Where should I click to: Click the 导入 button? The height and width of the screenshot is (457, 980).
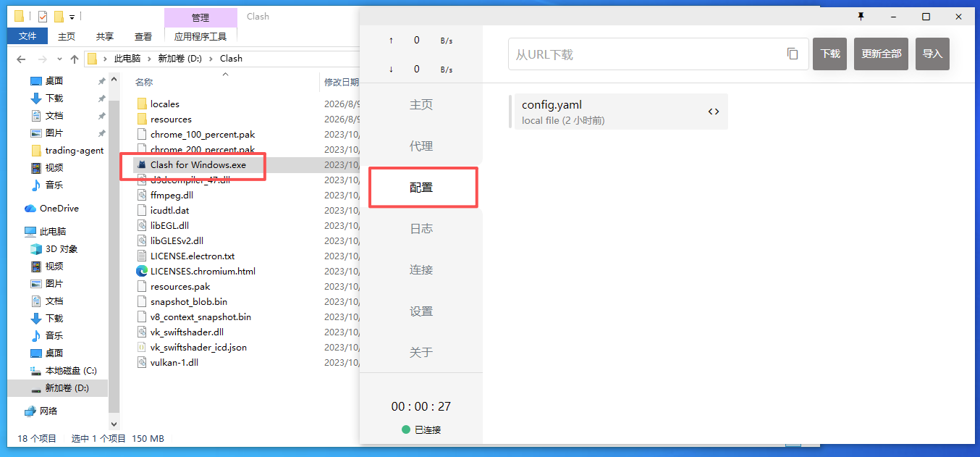932,54
